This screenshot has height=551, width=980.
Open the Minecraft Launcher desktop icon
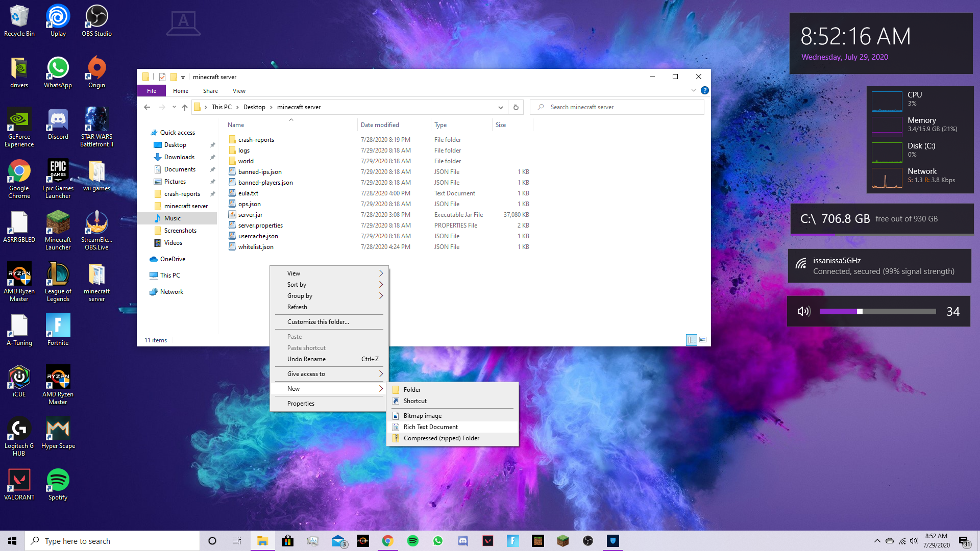pos(58,231)
